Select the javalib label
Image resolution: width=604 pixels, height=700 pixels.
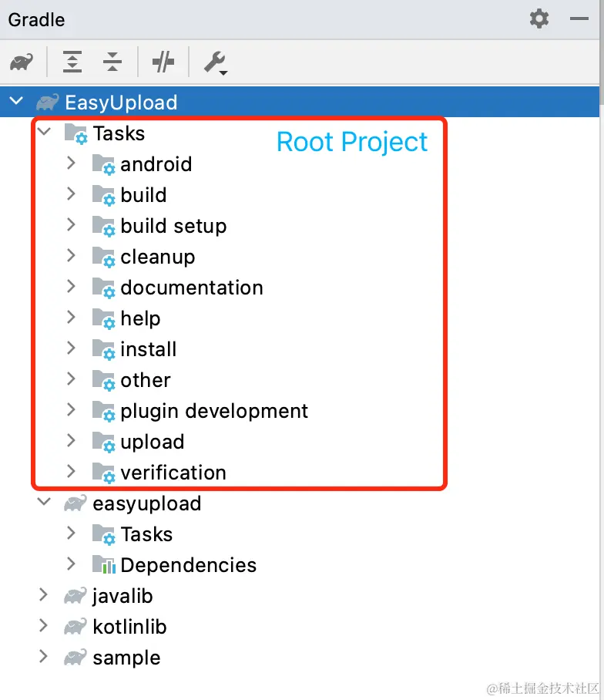pos(122,596)
